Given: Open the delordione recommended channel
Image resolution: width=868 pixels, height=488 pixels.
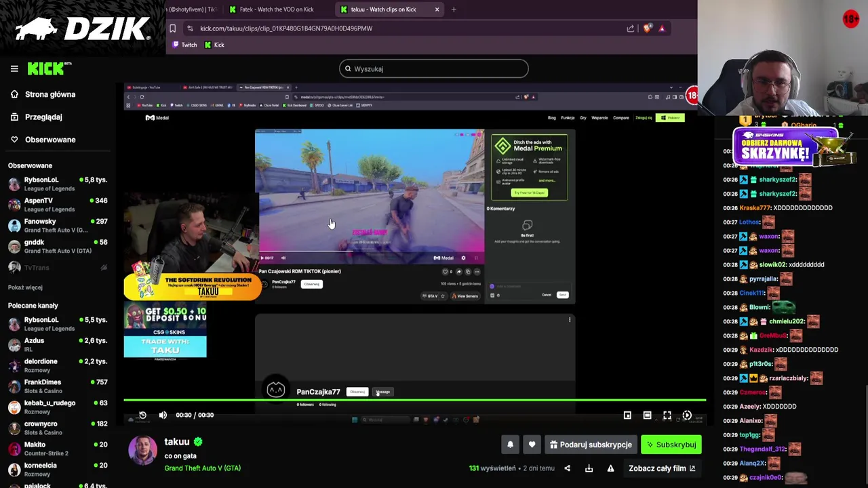Looking at the screenshot, I should pyautogui.click(x=57, y=365).
